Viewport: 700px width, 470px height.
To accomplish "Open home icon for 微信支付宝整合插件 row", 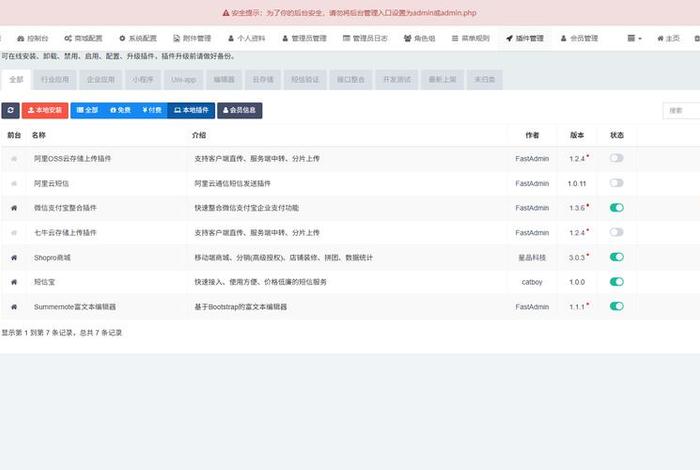I will 14,208.
